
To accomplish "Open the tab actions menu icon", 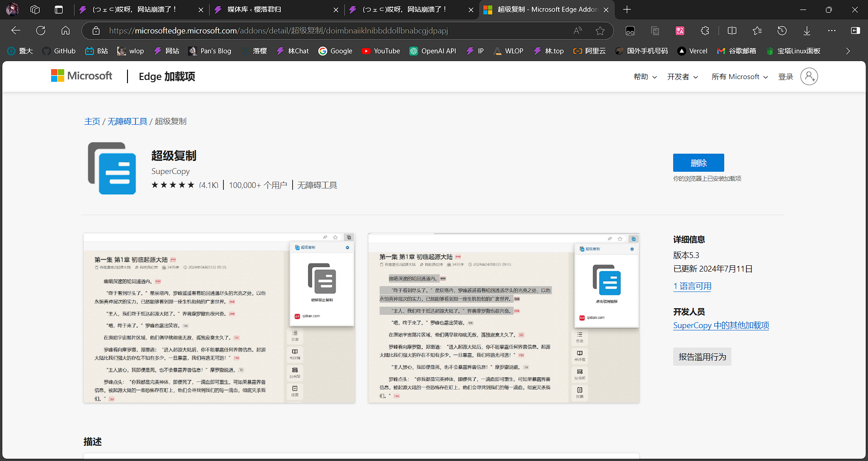I will 59,9.
